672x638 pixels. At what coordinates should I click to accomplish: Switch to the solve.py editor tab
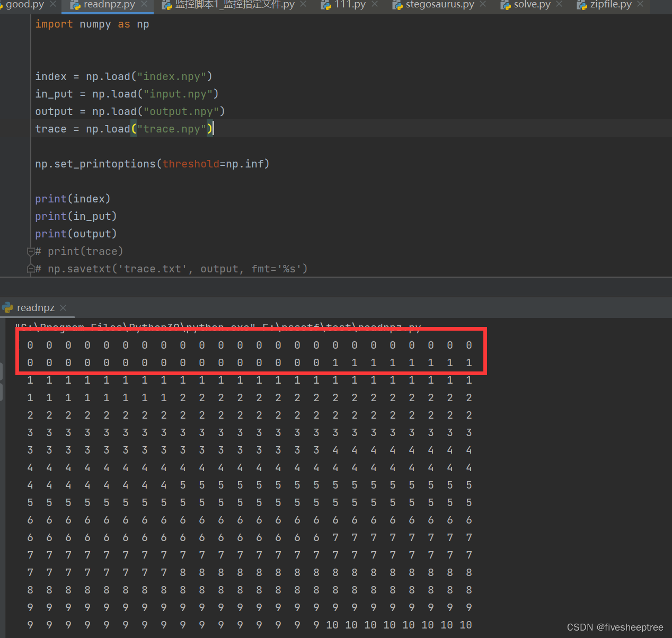click(533, 5)
